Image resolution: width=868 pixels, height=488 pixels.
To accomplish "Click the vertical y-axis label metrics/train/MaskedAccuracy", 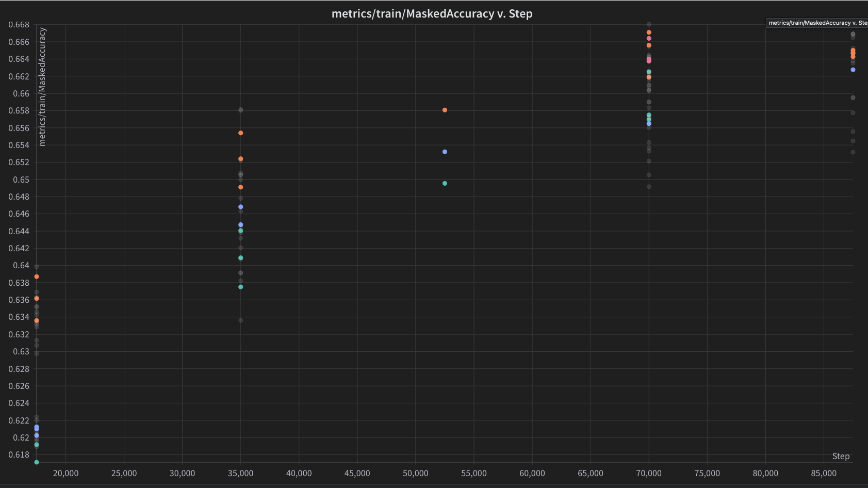I will coord(42,87).
